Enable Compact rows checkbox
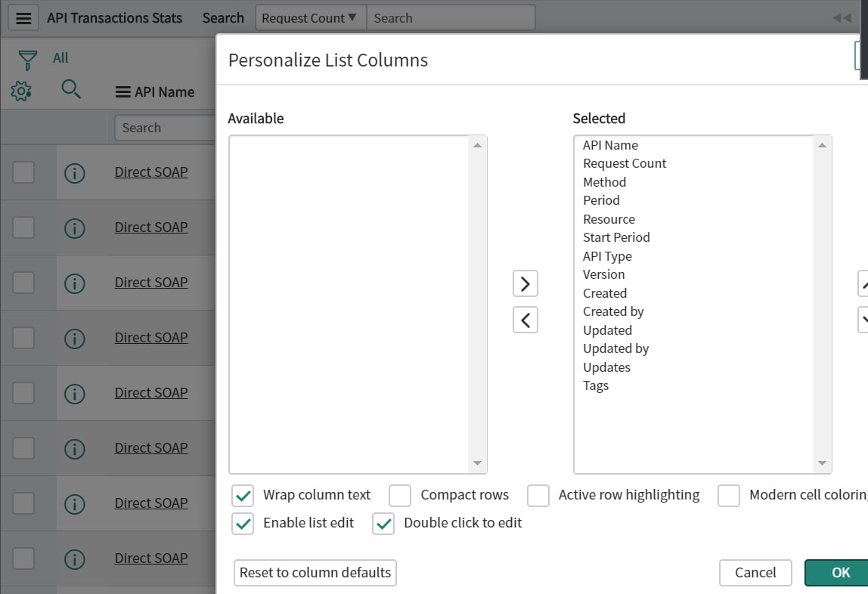This screenshot has width=868, height=594. [400, 496]
